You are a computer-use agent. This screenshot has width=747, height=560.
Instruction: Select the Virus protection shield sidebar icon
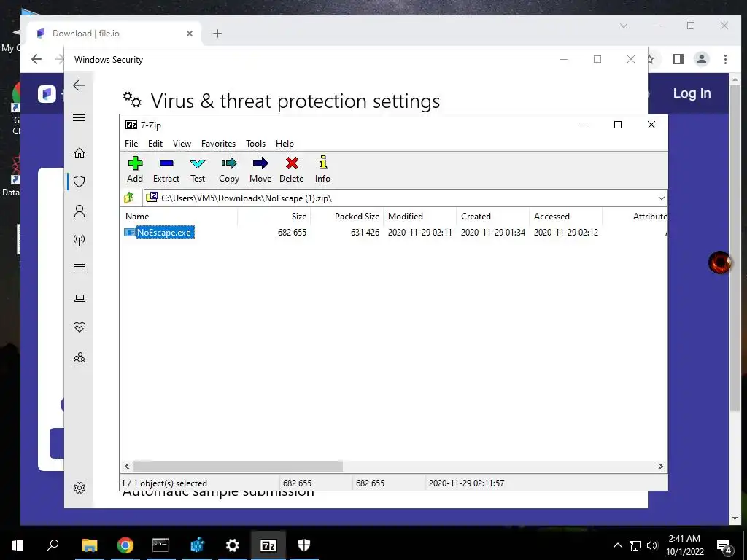pos(80,182)
